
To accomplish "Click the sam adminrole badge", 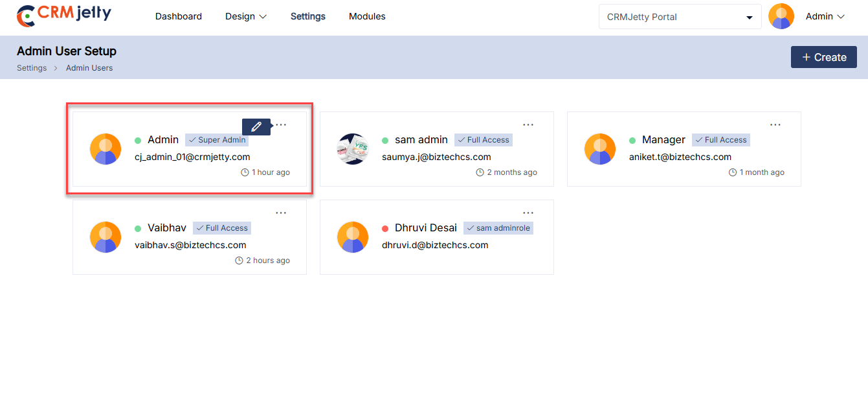I will [498, 228].
